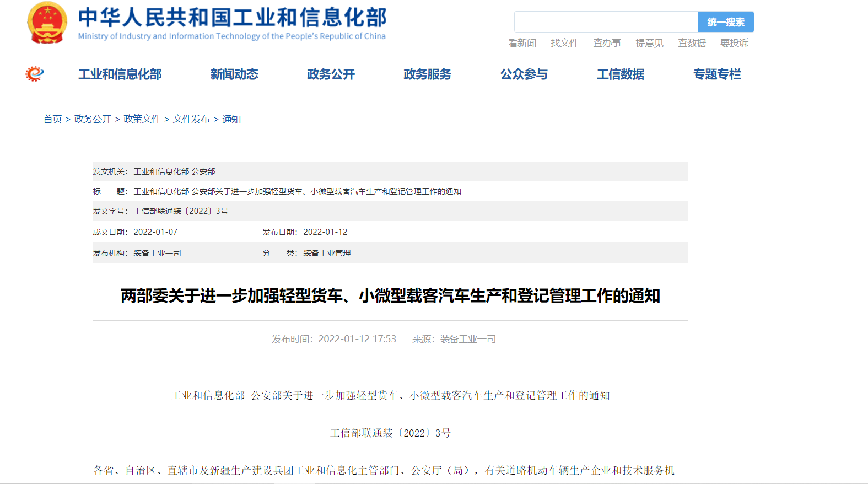The image size is (868, 484).
Task: Open 工业和信息化部 navigation menu
Action: tap(120, 74)
